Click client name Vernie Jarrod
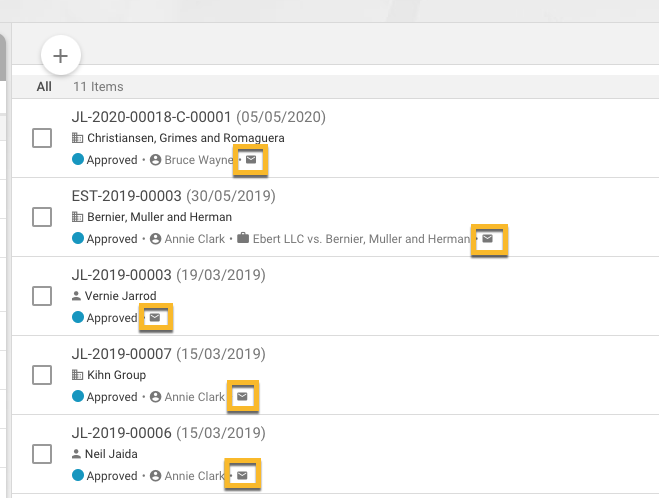The height and width of the screenshot is (498, 659). click(x=121, y=296)
